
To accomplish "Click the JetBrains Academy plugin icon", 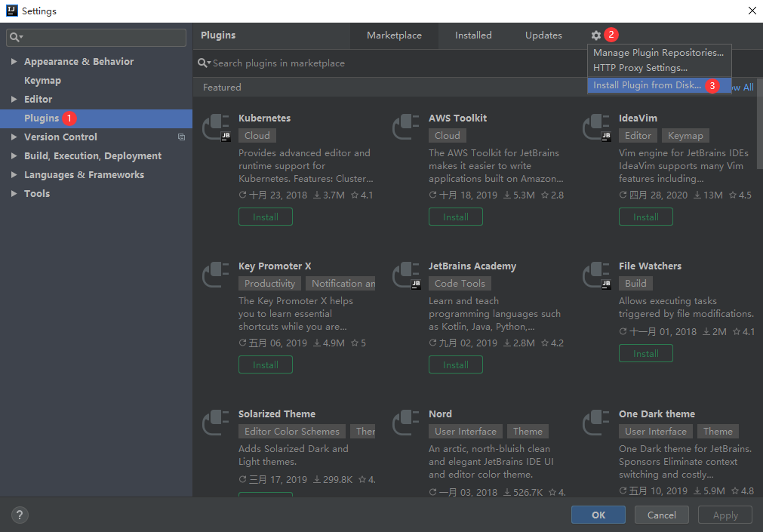I will (406, 275).
